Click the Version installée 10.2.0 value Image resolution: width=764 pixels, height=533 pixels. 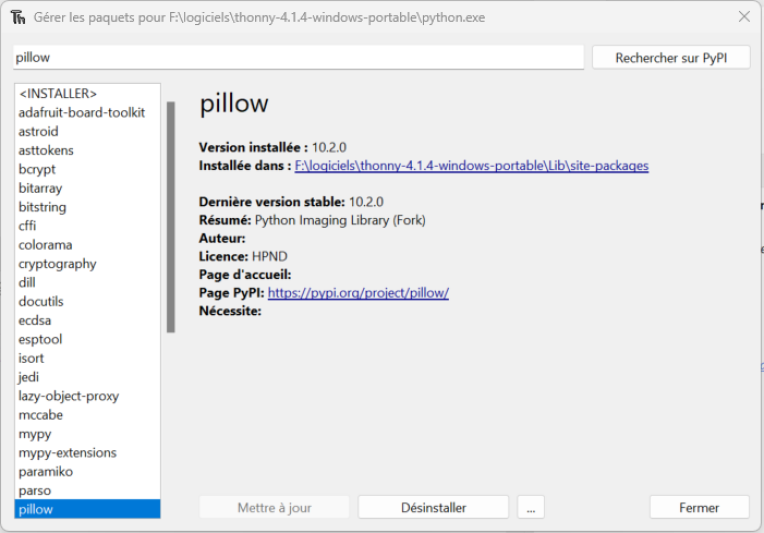click(329, 148)
